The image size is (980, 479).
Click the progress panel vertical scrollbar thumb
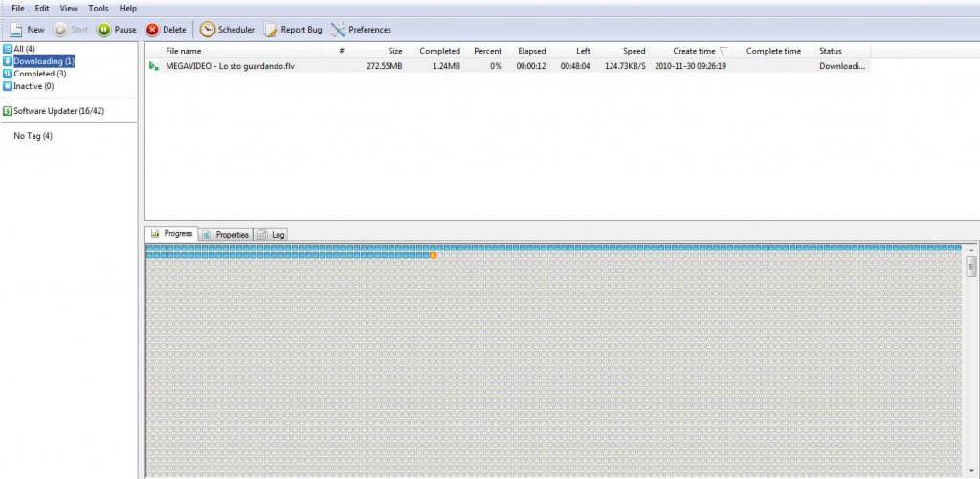[970, 267]
